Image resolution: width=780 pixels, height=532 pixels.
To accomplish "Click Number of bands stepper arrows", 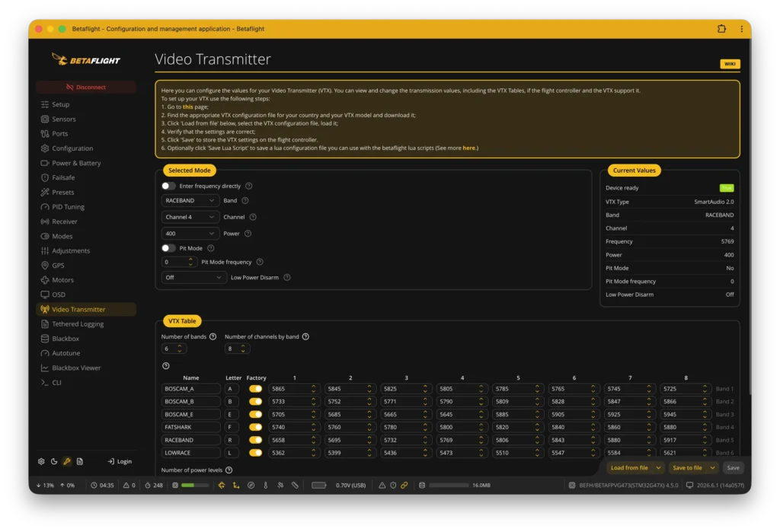I will (x=180, y=349).
